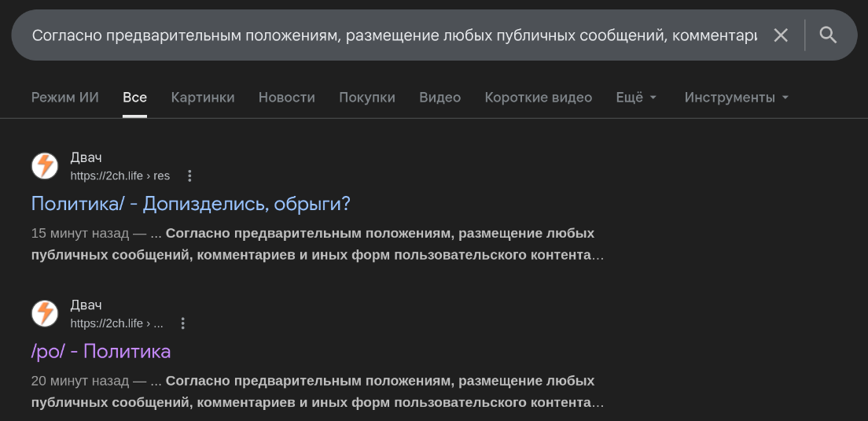The width and height of the screenshot is (868, 421).
Task: Open the Короткие видео tab
Action: 539,98
